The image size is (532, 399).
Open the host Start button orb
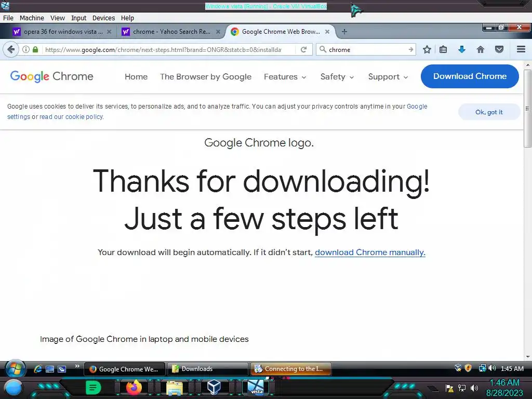(13, 388)
